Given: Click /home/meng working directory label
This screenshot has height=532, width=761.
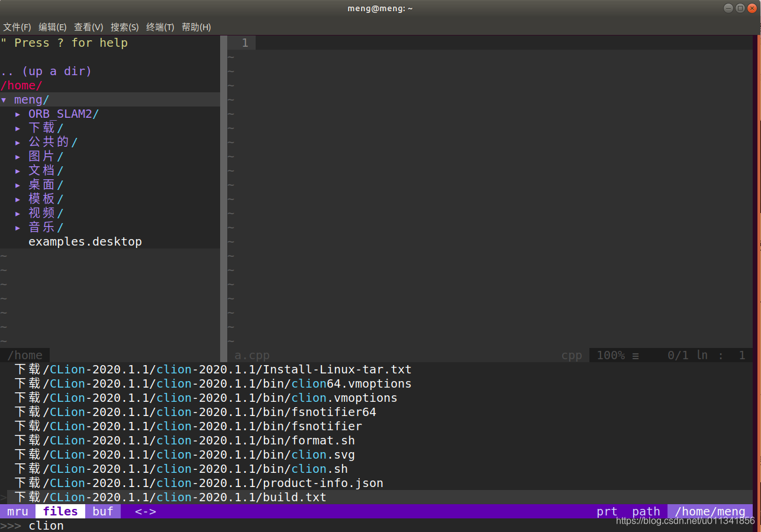Looking at the screenshot, I should [x=710, y=511].
